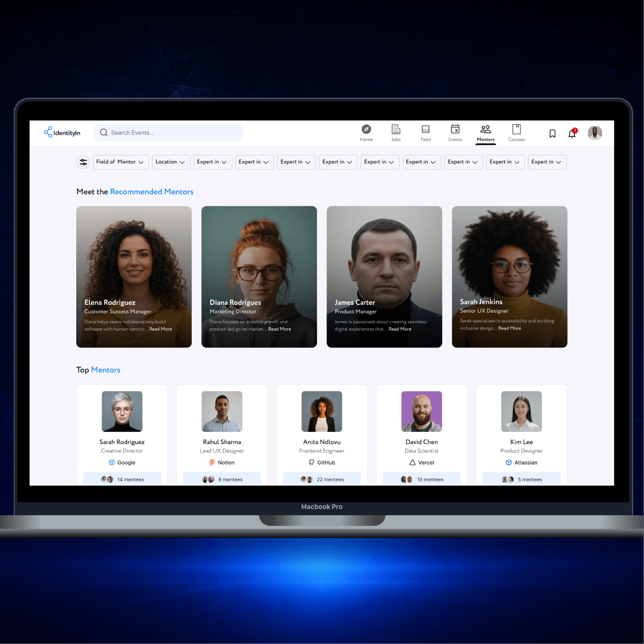View David Chen's 19 mentees
The image size is (644, 644).
pyautogui.click(x=421, y=479)
